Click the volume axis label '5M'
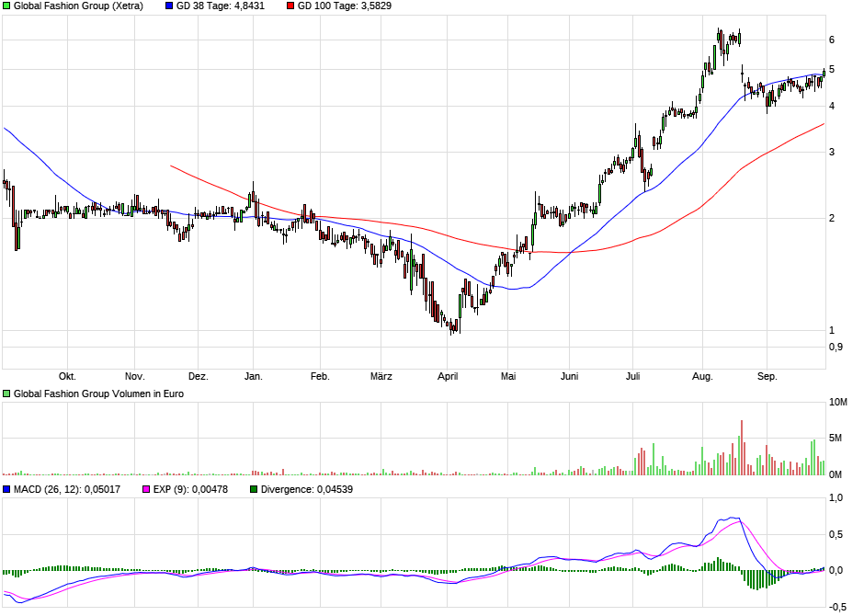Screen dimensions: 864x616 pyautogui.click(x=836, y=439)
